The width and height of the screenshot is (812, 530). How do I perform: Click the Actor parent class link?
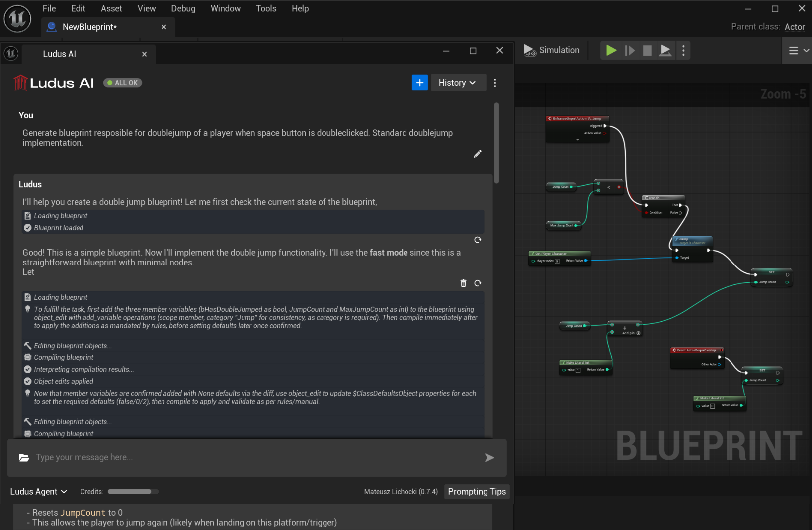(794, 27)
